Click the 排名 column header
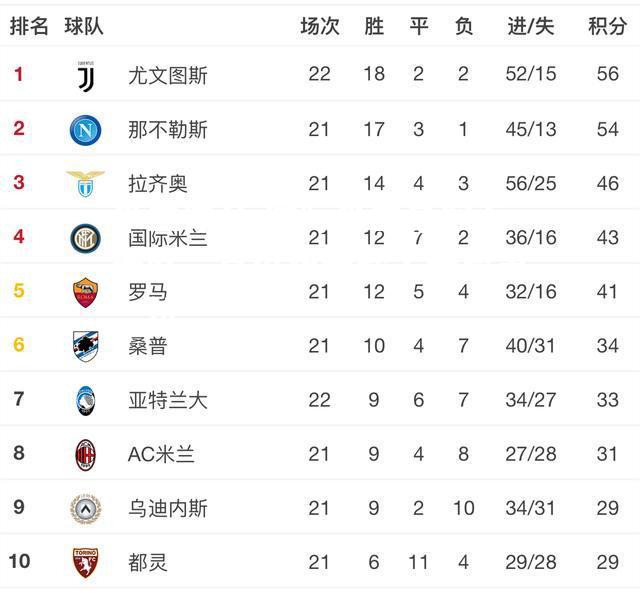Screen dimensions: 640x589 (x=29, y=26)
